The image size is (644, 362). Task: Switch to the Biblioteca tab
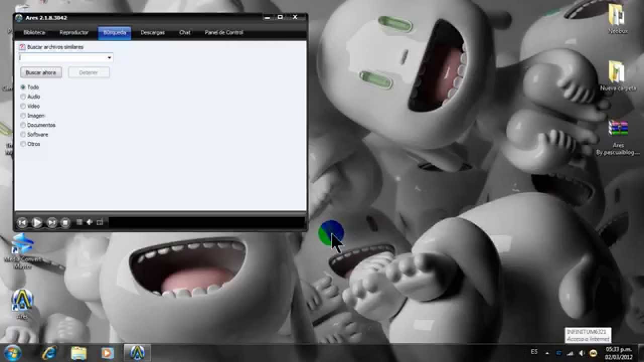[x=34, y=33]
